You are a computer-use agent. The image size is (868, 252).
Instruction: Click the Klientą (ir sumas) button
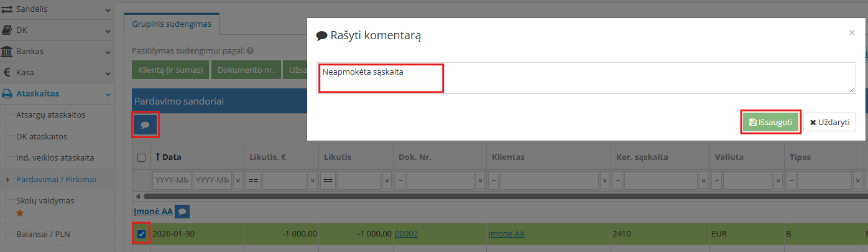coord(171,70)
